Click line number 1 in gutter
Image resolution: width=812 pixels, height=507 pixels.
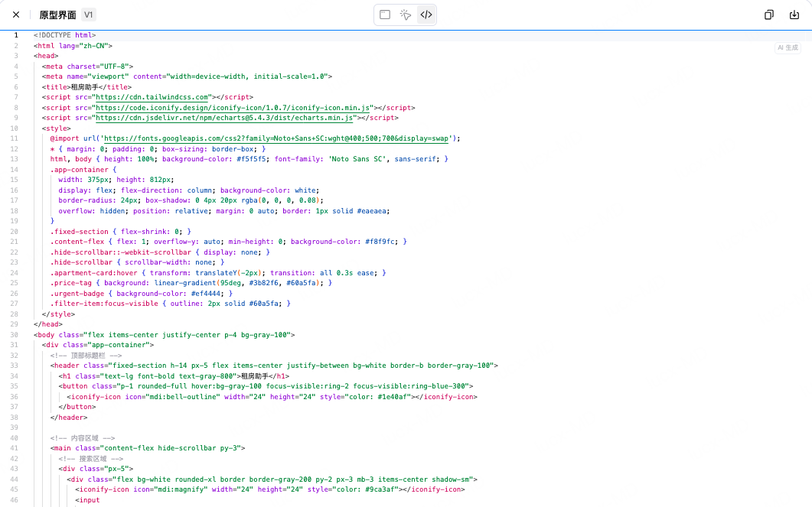click(16, 35)
